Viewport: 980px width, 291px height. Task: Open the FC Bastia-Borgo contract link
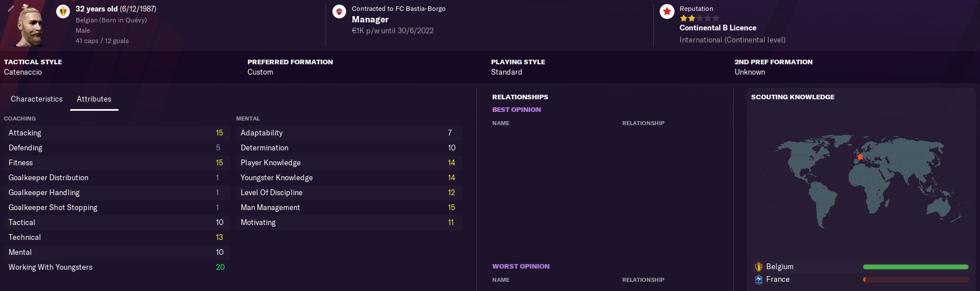click(x=398, y=9)
